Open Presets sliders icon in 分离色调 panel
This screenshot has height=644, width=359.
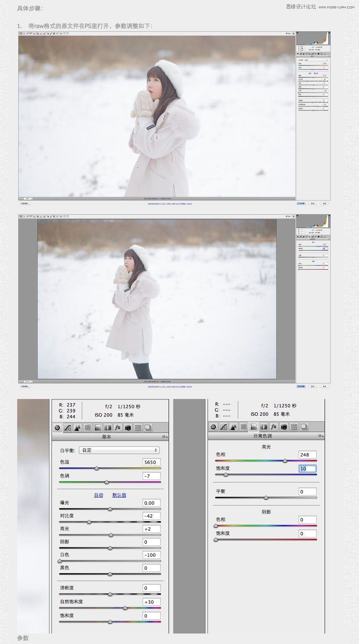294,427
